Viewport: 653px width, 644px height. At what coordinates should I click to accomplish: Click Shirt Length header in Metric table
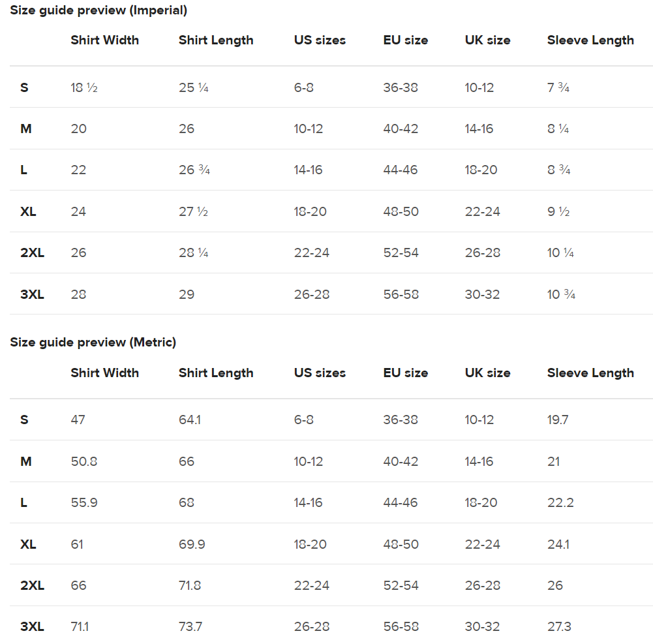[x=216, y=373]
